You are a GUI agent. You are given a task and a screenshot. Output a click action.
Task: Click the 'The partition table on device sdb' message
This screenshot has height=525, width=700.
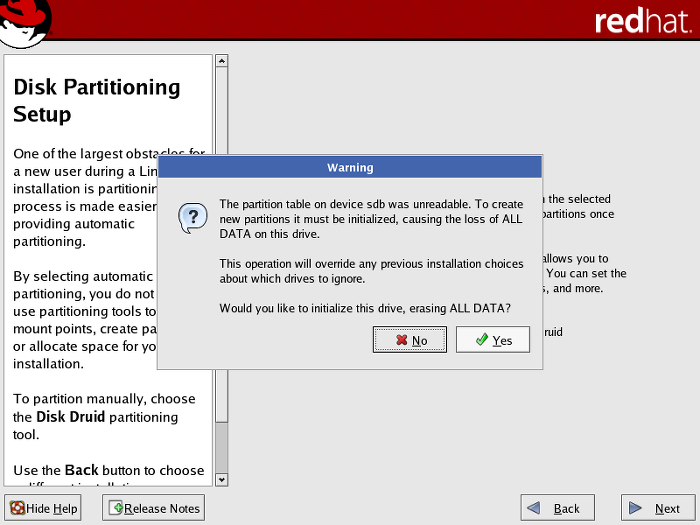click(371, 219)
